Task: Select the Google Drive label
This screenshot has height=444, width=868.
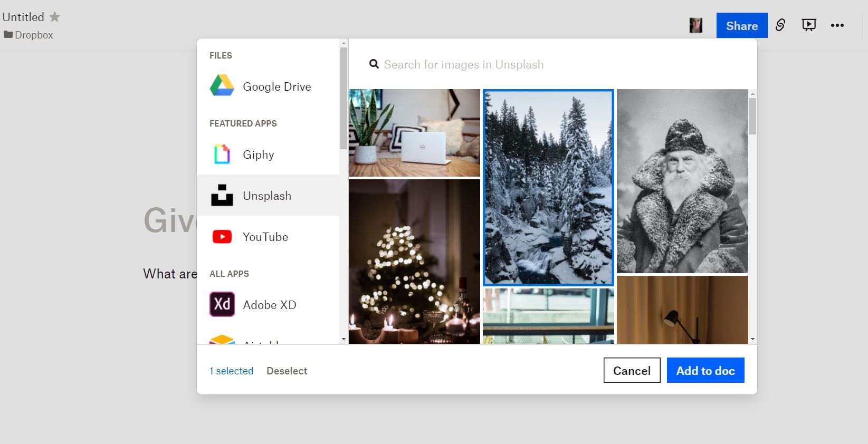Action: (277, 86)
